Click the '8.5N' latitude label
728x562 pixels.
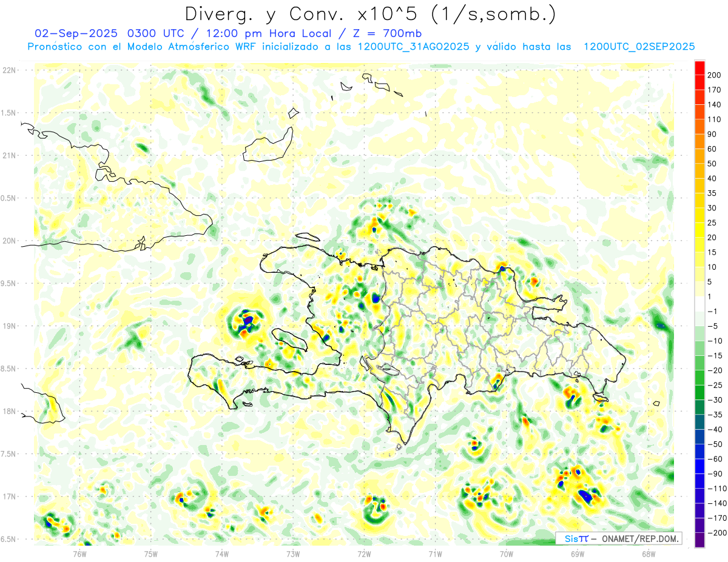pyautogui.click(x=8, y=369)
